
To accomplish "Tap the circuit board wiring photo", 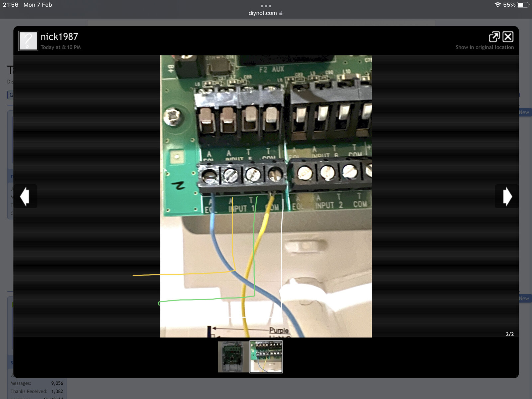I will pyautogui.click(x=266, y=196).
